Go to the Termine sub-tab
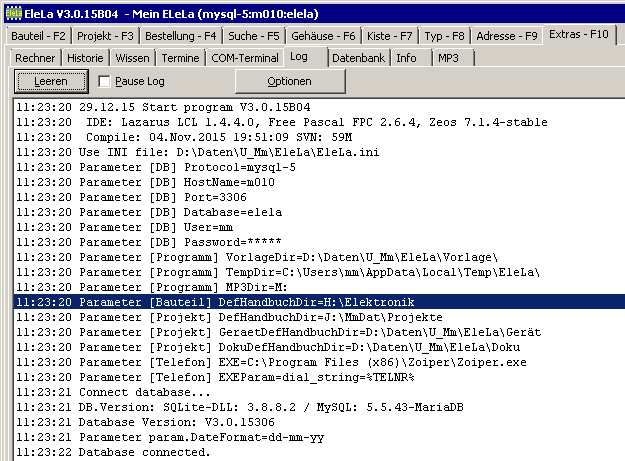 coord(181,58)
